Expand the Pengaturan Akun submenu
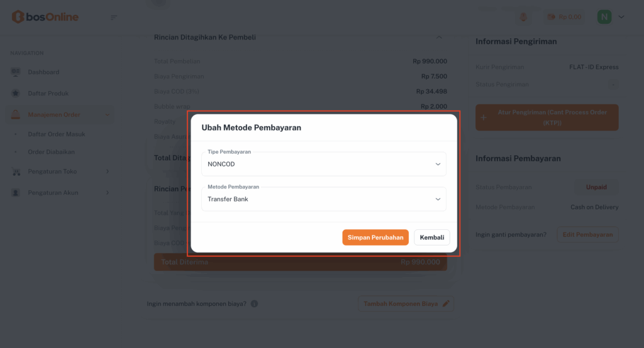 108,193
